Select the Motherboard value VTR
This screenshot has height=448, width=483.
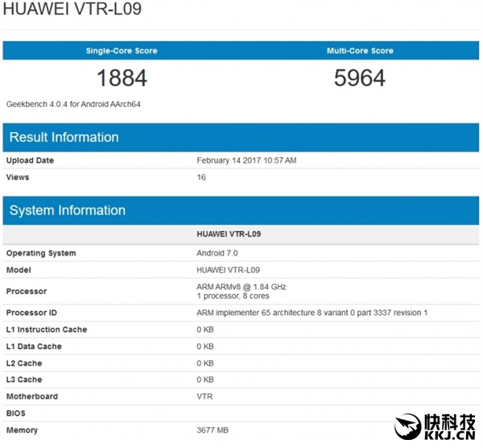204,396
